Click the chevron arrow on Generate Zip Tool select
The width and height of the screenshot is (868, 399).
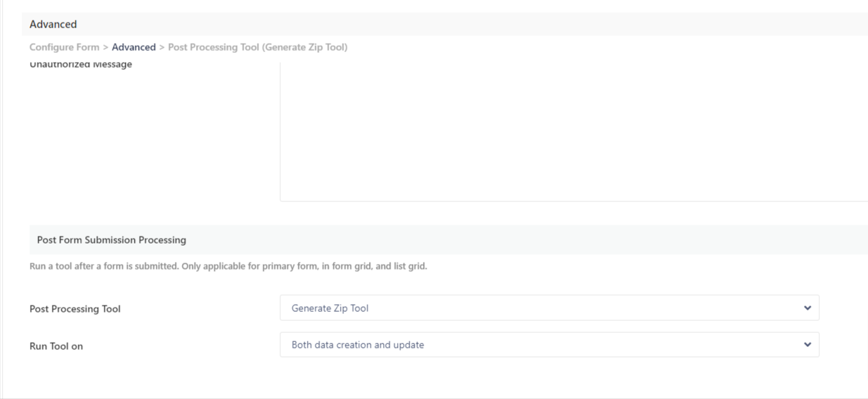coord(808,308)
